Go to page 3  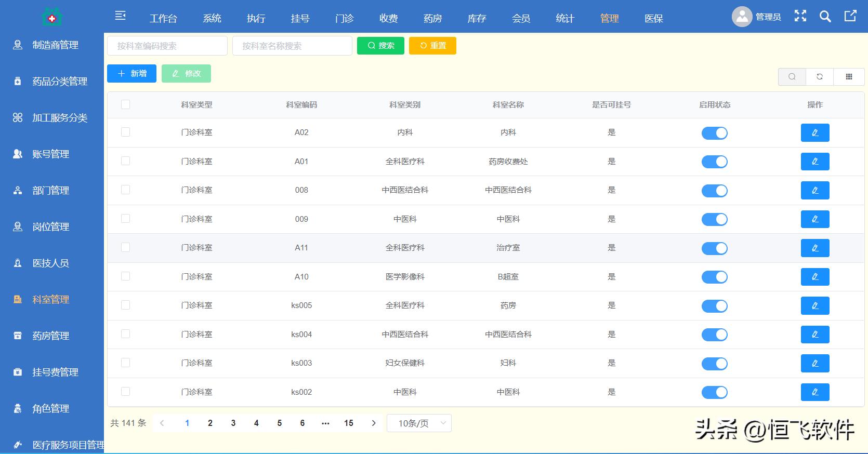[233, 423]
